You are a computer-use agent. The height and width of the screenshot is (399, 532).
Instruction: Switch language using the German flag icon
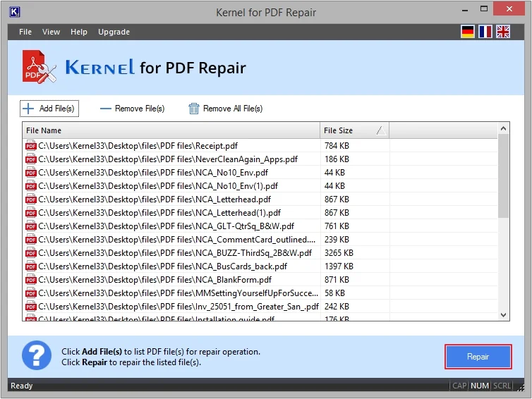[468, 32]
